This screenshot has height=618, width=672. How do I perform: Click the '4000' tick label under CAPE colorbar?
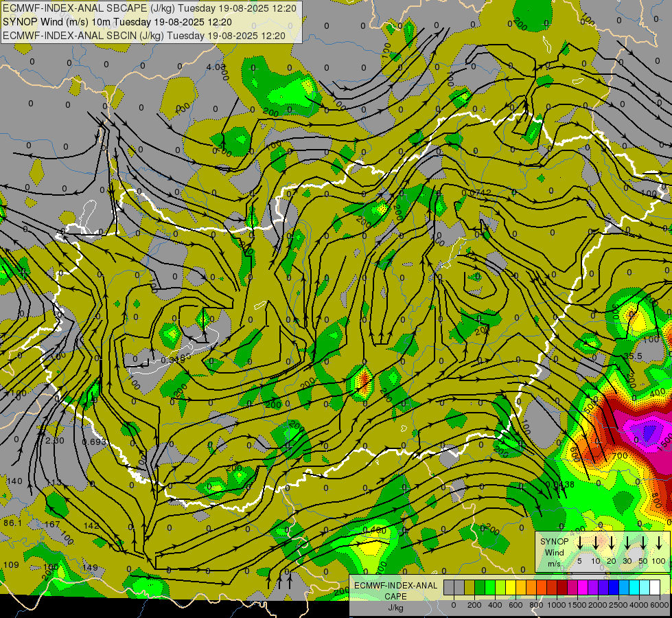639,605
